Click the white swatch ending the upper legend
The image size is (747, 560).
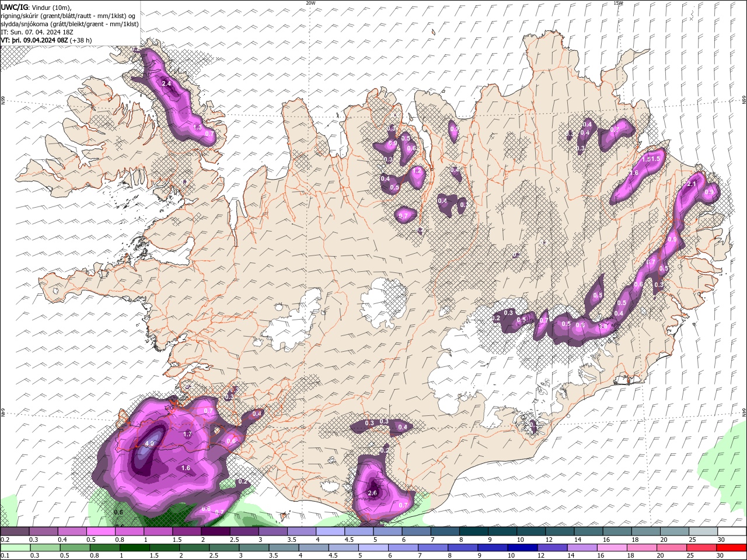coord(731,531)
